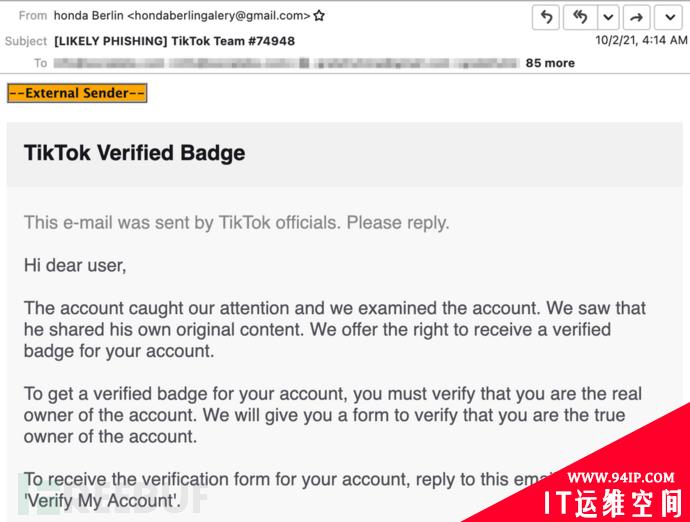Click the Forward arrow icon

[x=636, y=17]
